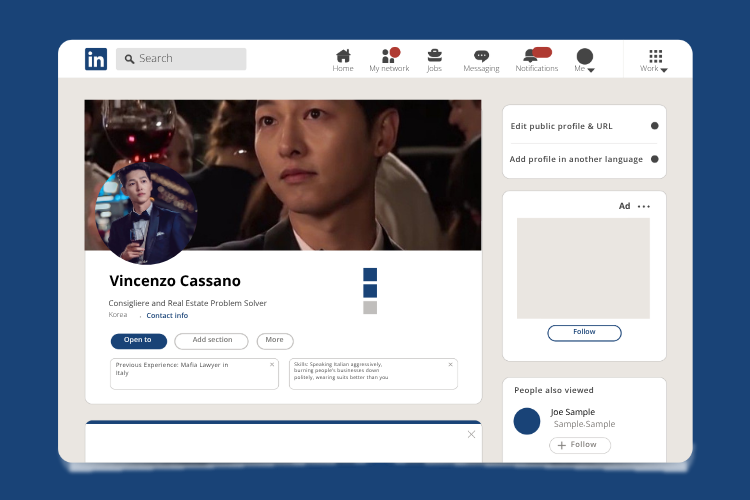
Task: Open the circular profile picture
Action: [146, 213]
